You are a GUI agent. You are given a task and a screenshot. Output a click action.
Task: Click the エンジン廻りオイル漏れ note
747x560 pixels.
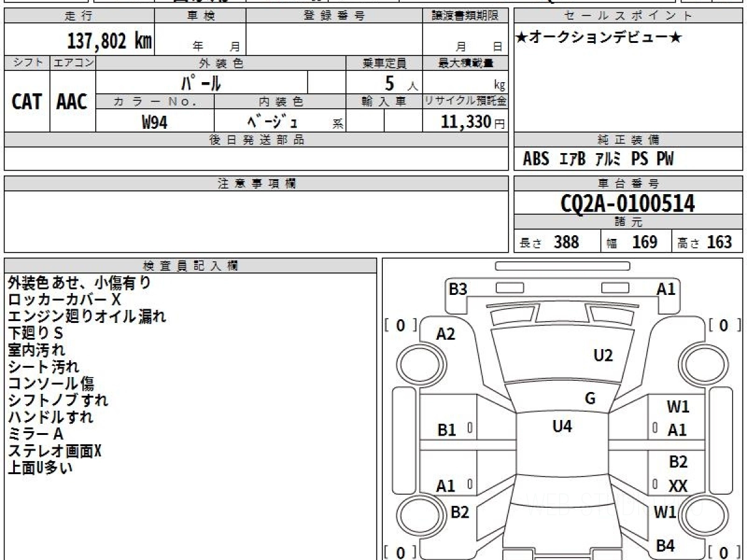87,317
